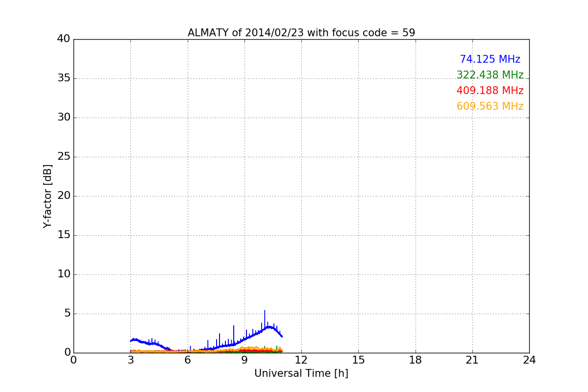Image resolution: width=588 pixels, height=392 pixels.
Task: Click the 322.438 MHz legend label
Action: (490, 75)
